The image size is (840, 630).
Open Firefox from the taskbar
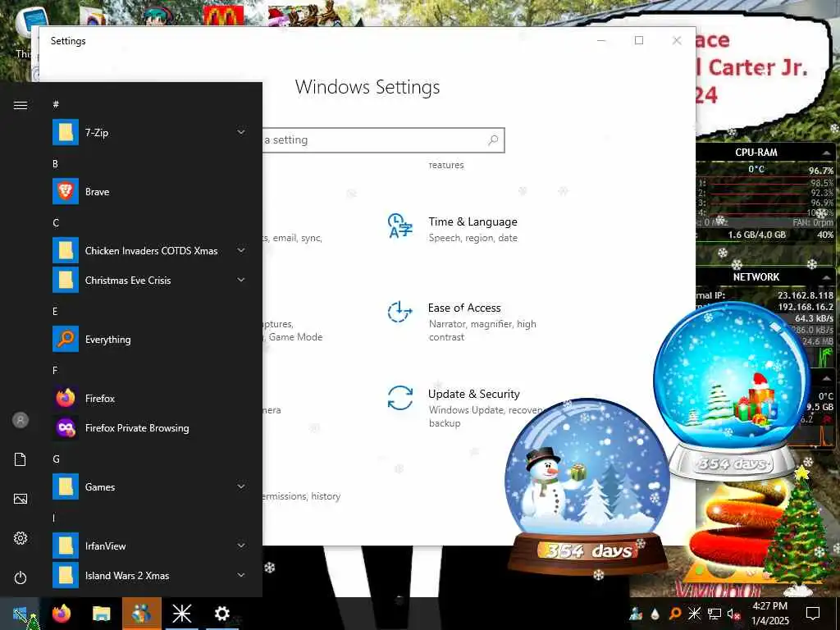point(61,614)
